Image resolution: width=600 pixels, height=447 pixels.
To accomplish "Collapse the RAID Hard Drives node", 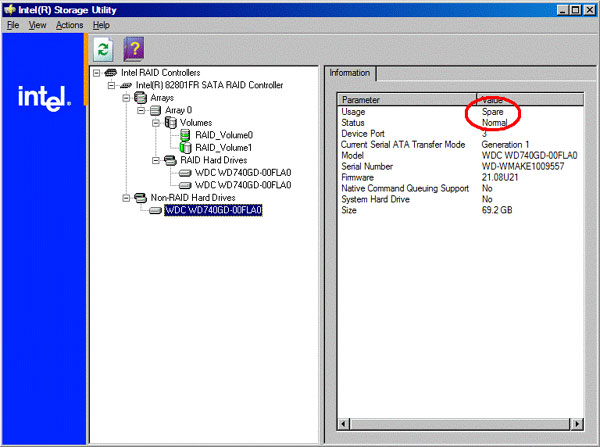I will [x=156, y=160].
